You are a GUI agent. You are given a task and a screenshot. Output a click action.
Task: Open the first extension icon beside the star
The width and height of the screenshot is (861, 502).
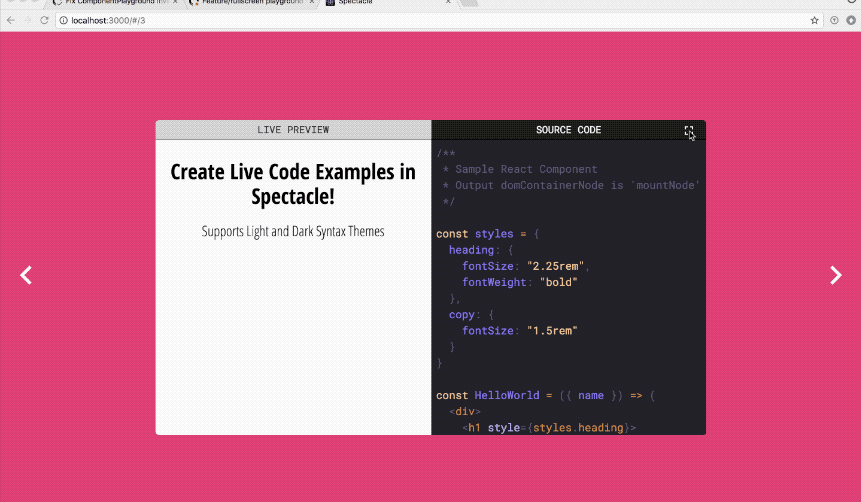pyautogui.click(x=834, y=20)
